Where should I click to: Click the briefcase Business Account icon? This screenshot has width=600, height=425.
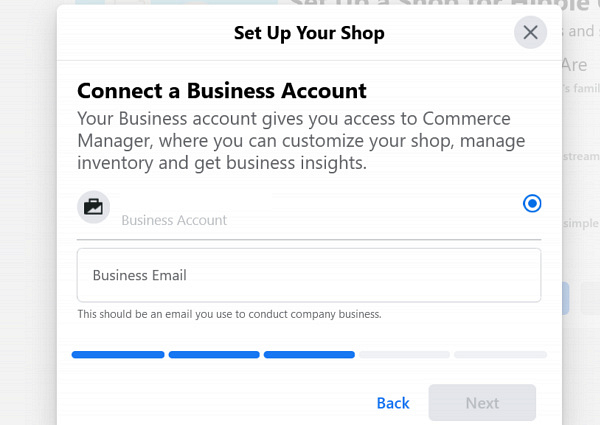93,207
